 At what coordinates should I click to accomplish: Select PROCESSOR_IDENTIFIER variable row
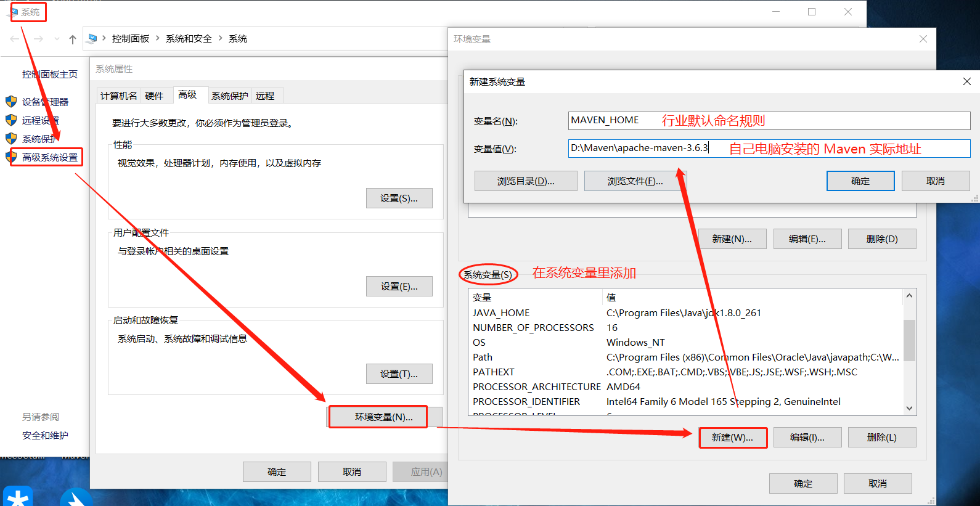pyautogui.click(x=685, y=401)
